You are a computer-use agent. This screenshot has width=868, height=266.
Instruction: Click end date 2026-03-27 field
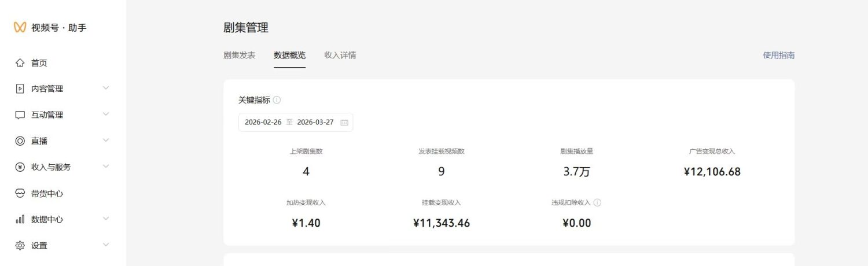315,123
